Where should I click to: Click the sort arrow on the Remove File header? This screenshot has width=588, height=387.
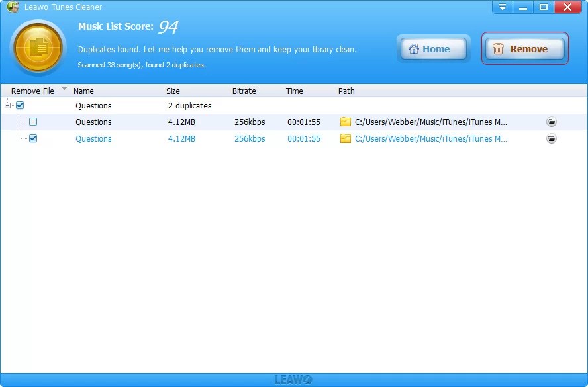[64, 88]
